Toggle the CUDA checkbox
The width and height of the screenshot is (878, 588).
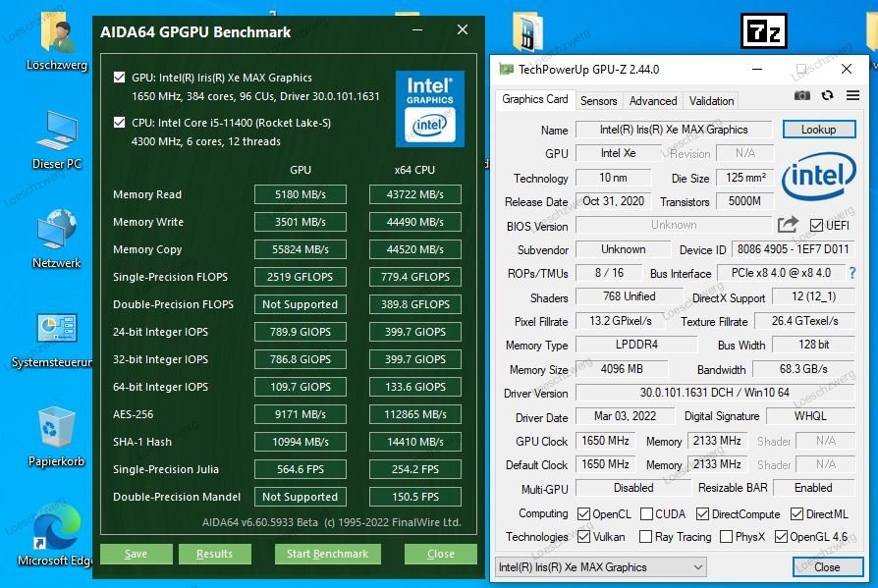pos(646,513)
